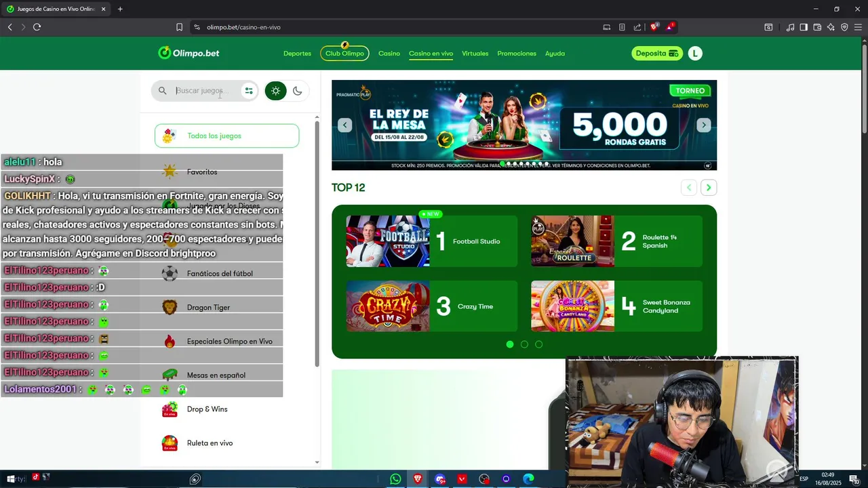Open the Dragon Tiger category
Image resolution: width=868 pixels, height=488 pixels.
208,308
